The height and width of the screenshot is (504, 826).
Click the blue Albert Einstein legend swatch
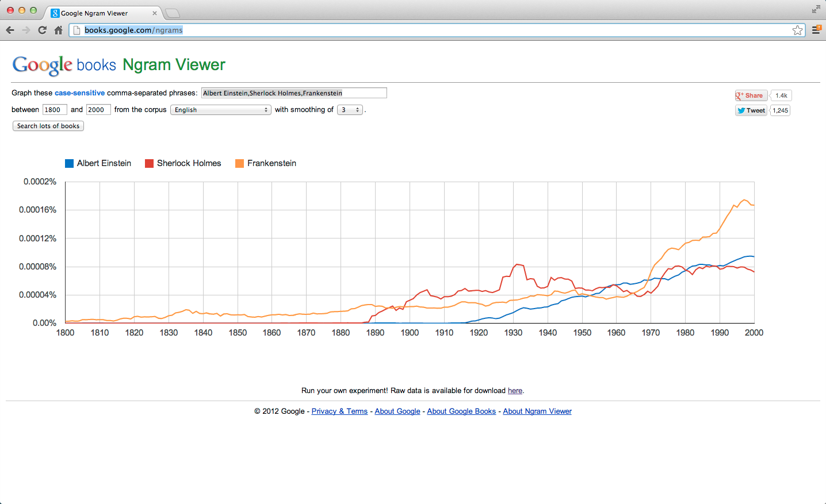(x=69, y=163)
